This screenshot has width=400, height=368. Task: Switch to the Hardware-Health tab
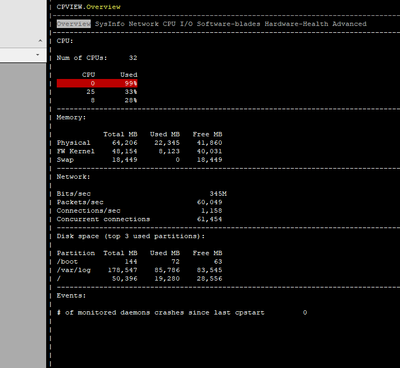click(296, 24)
